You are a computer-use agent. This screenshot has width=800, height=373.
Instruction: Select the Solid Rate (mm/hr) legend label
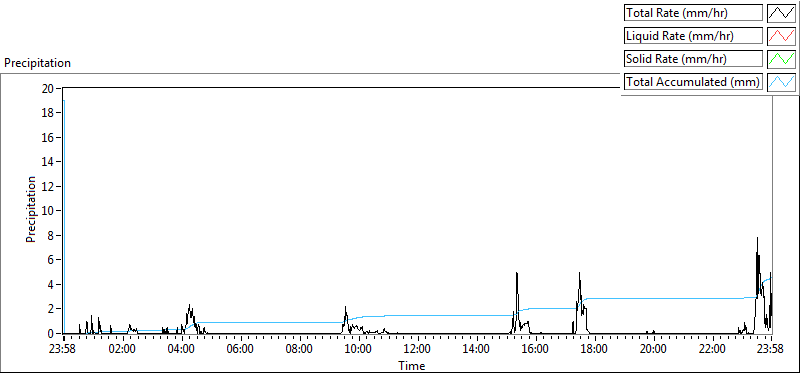coord(693,59)
